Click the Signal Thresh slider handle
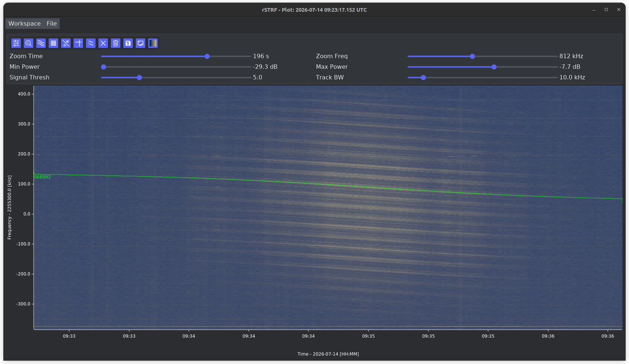629x364 pixels. [139, 78]
